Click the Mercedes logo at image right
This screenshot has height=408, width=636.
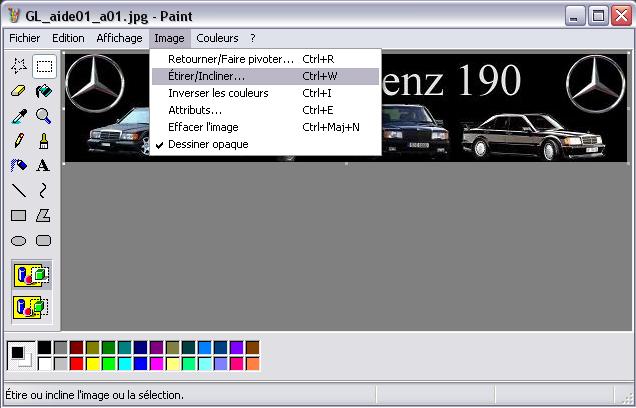[595, 84]
